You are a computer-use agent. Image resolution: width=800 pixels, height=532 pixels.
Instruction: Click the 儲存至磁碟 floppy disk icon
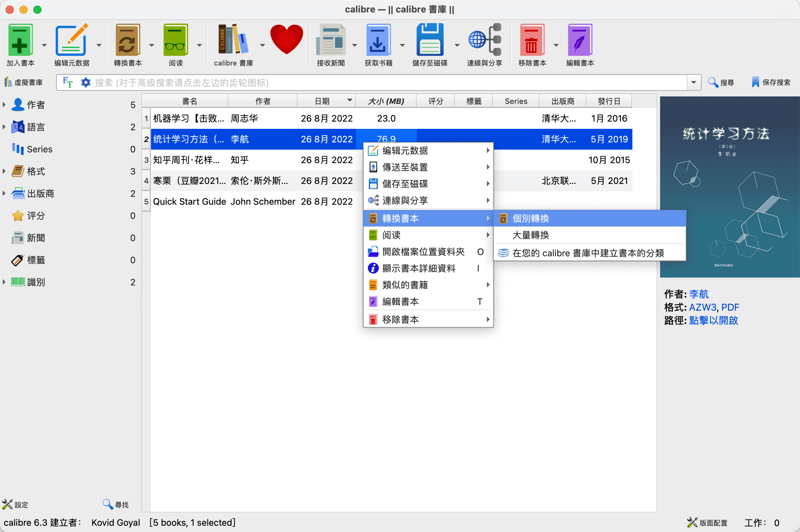[x=430, y=40]
